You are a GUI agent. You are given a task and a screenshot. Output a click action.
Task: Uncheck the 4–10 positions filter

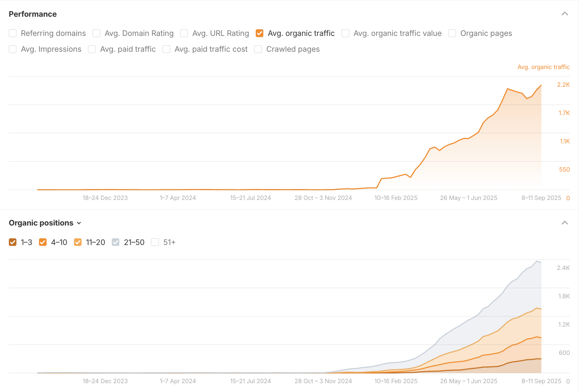point(43,242)
